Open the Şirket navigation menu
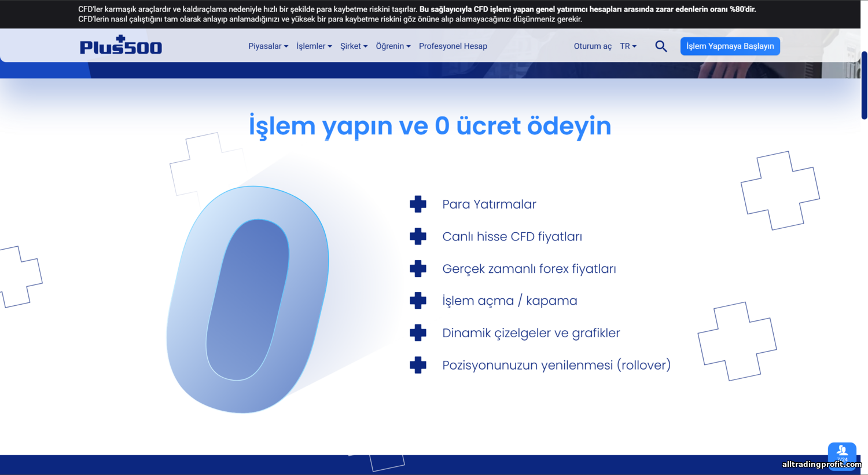 [354, 46]
